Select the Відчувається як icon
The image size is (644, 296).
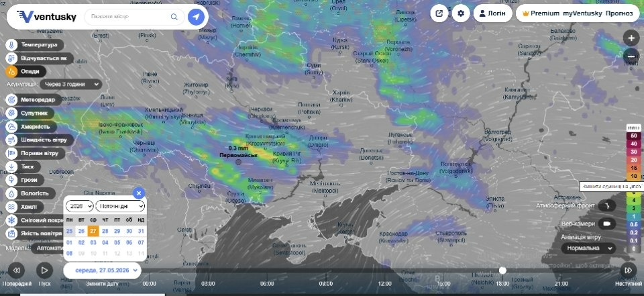[11, 58]
